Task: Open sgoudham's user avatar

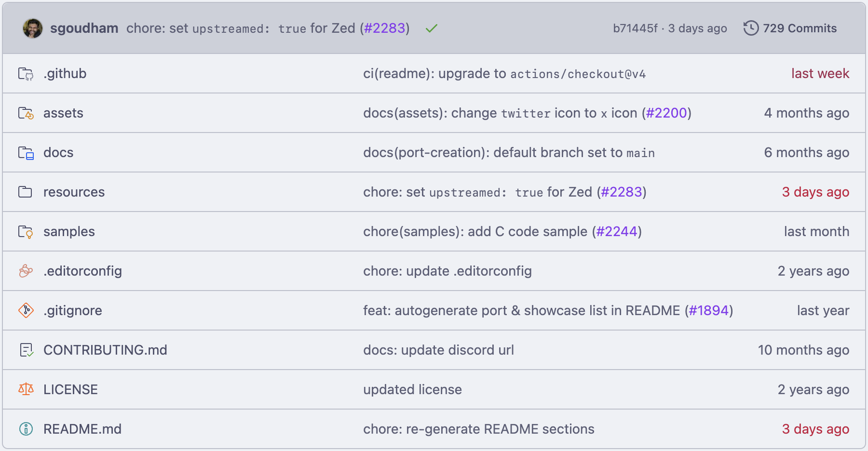Action: coord(33,28)
